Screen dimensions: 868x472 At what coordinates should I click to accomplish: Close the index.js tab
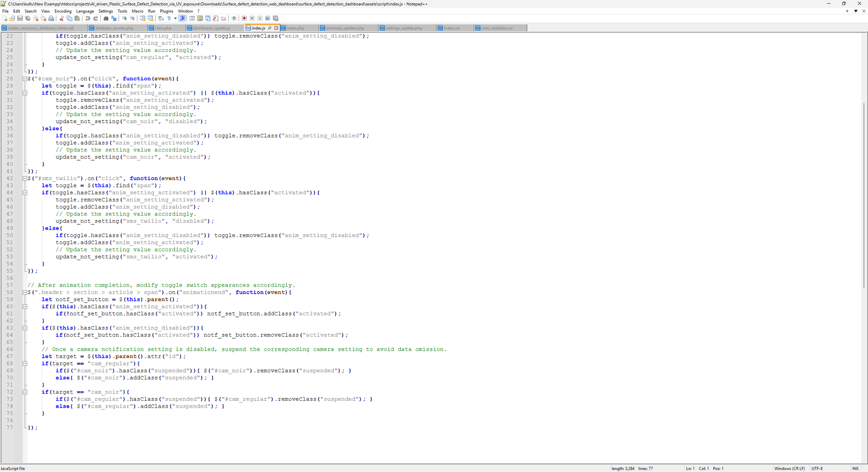coord(276,28)
